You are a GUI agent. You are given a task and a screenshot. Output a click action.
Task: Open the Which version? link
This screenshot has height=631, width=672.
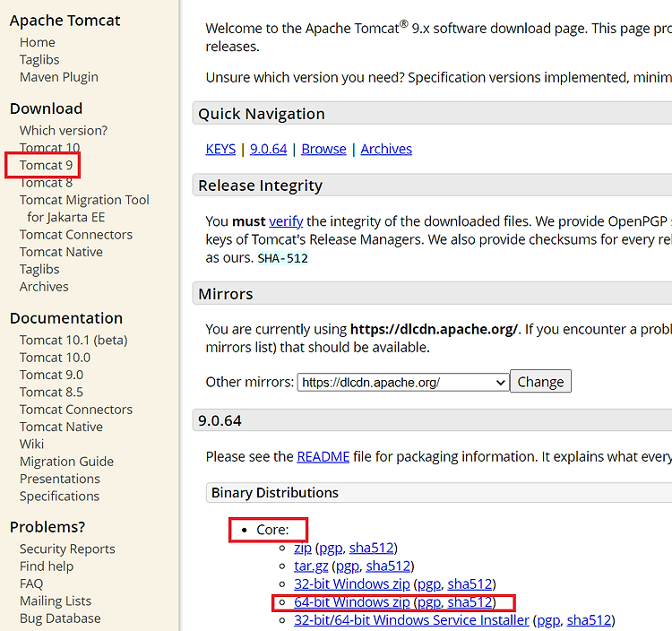point(64,130)
